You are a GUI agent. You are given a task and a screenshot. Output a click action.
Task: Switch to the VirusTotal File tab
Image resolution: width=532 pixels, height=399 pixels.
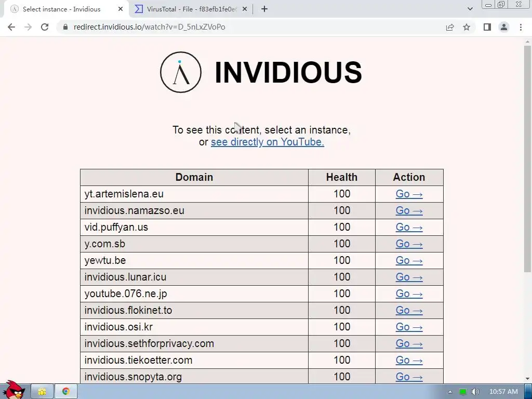tap(191, 9)
